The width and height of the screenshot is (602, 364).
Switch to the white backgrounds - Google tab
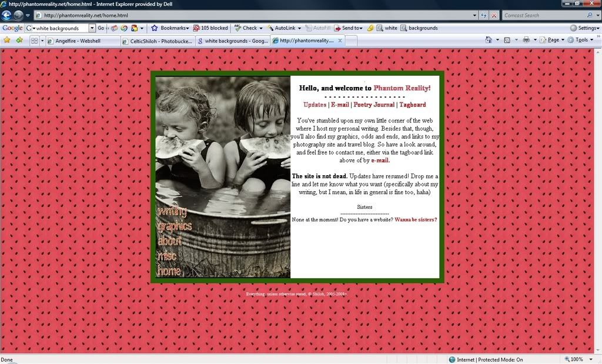(x=233, y=41)
